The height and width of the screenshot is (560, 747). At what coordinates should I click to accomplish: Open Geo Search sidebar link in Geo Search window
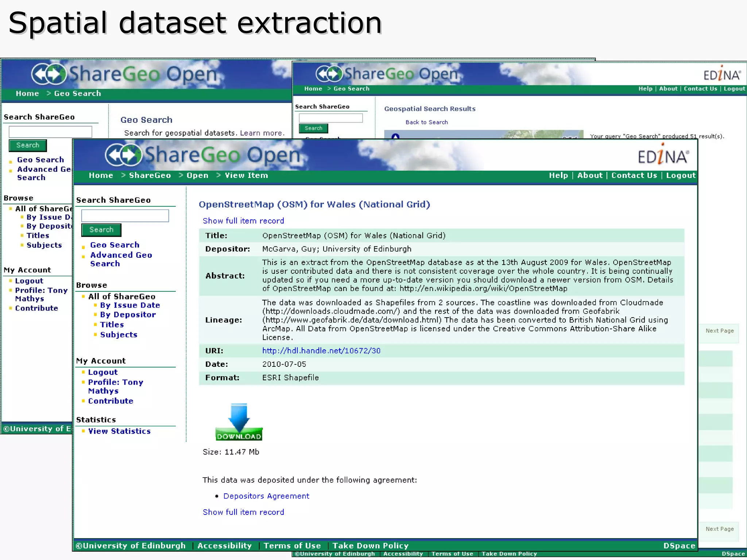click(40, 160)
